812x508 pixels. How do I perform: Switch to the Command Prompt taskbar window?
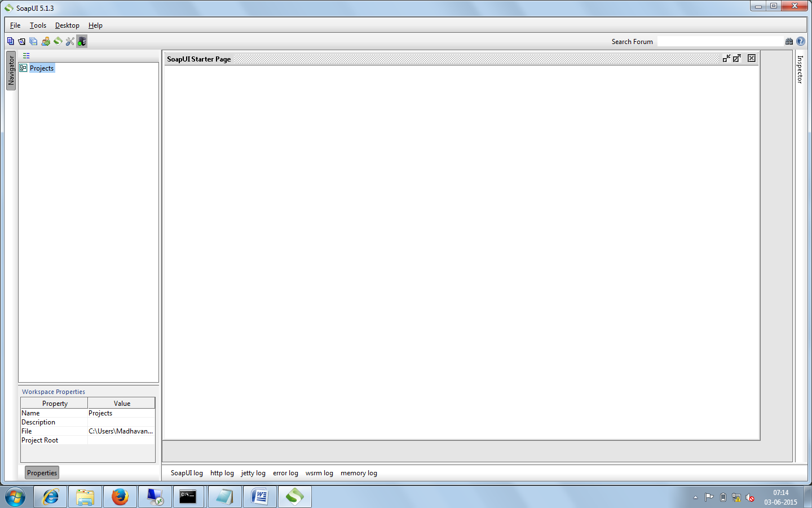[x=188, y=497]
